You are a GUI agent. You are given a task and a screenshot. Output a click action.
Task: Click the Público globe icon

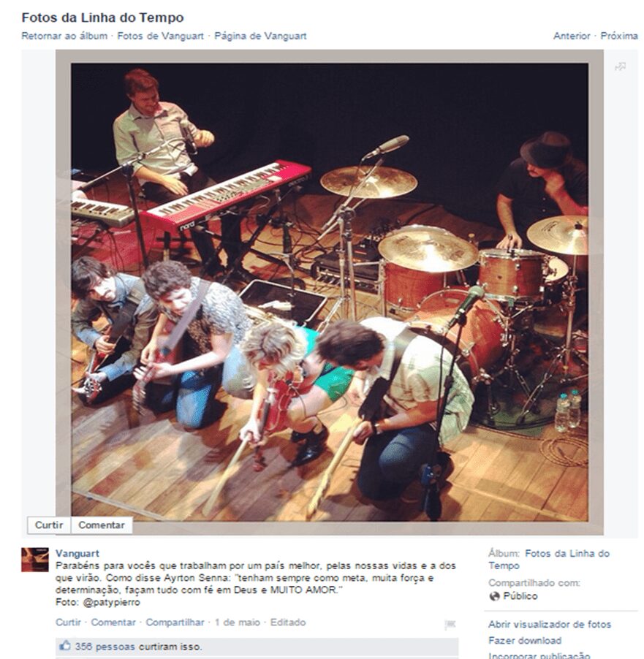point(495,596)
